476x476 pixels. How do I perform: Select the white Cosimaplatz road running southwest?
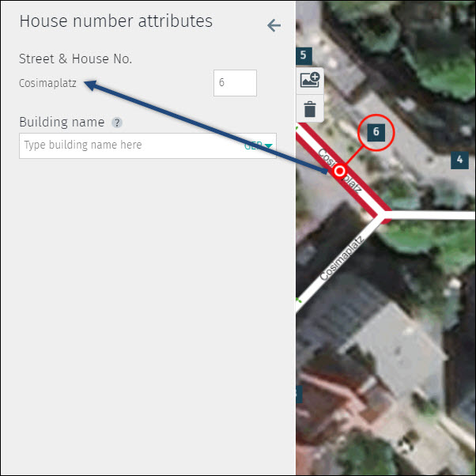coord(337,264)
